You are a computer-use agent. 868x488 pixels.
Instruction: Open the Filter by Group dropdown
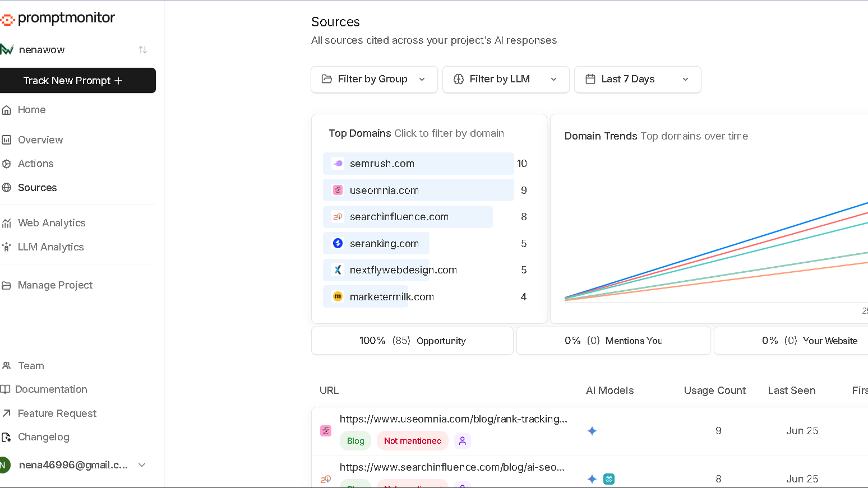tap(374, 80)
